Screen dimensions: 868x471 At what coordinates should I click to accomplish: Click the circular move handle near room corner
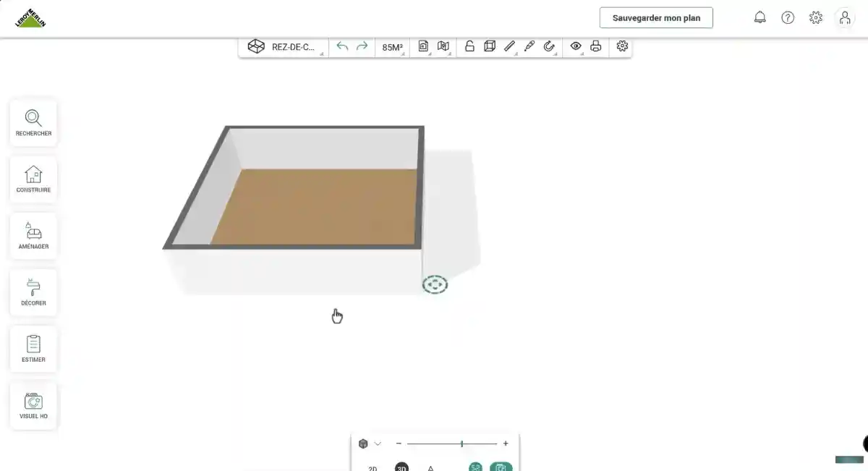click(435, 284)
